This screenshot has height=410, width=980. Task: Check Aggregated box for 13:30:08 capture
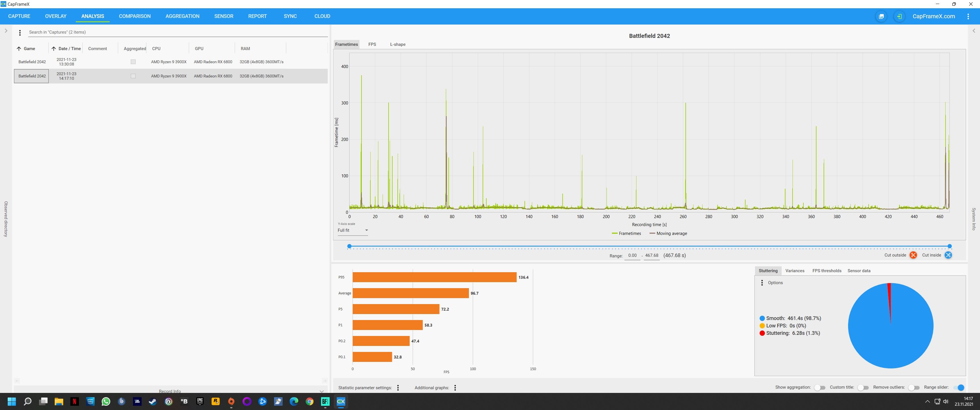(x=133, y=61)
